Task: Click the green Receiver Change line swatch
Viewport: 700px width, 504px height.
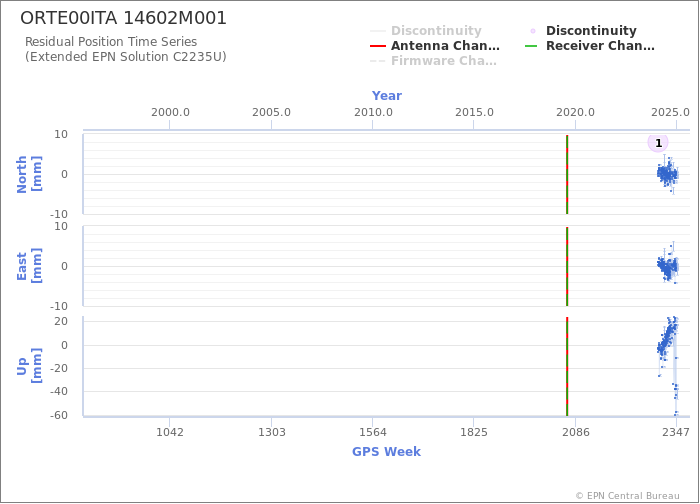Action: (x=531, y=46)
